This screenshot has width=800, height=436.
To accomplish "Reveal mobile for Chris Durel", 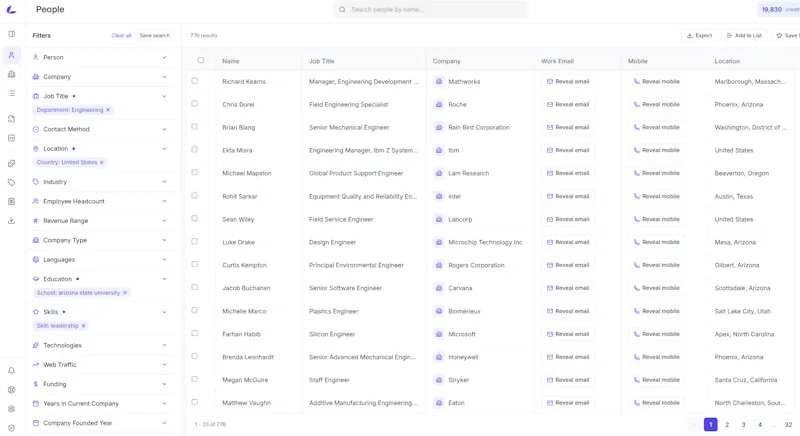I will [x=657, y=105].
